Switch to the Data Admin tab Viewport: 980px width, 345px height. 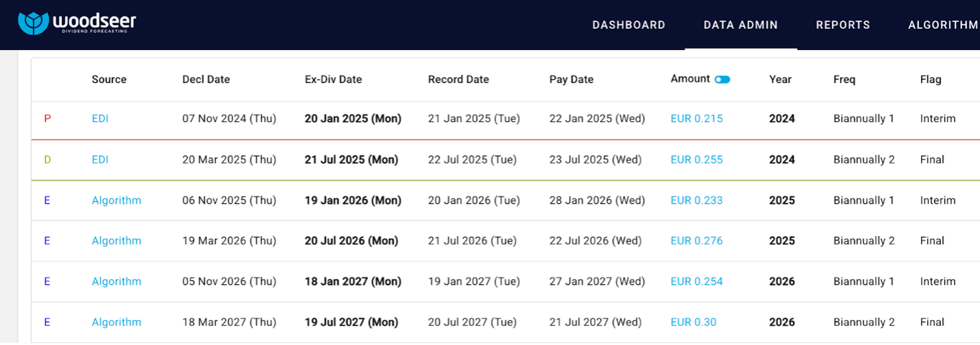(740, 25)
